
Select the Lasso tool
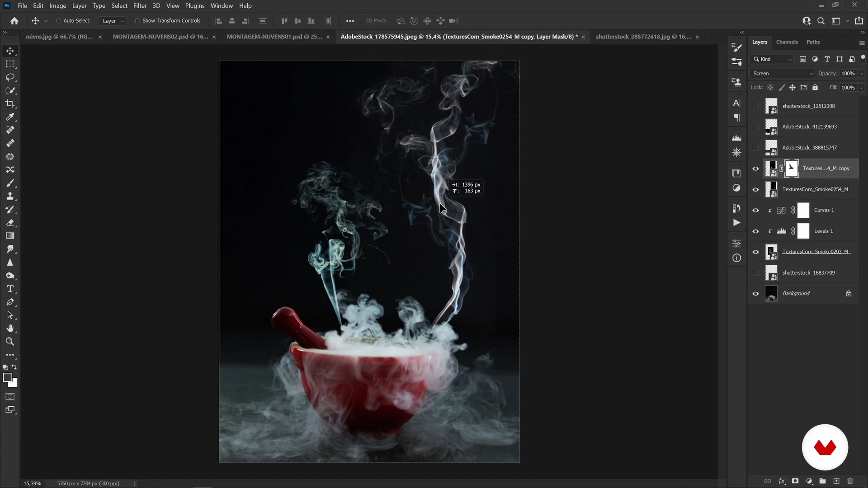point(10,77)
